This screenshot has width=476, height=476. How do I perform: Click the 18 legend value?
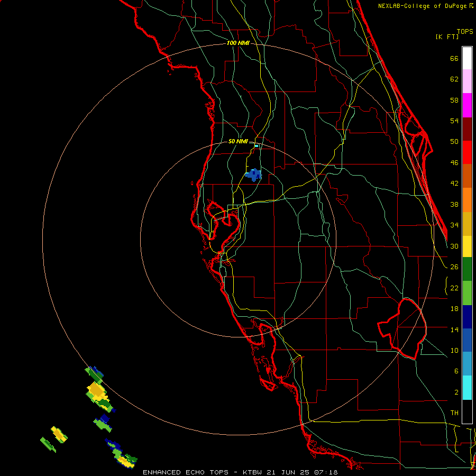(x=454, y=309)
